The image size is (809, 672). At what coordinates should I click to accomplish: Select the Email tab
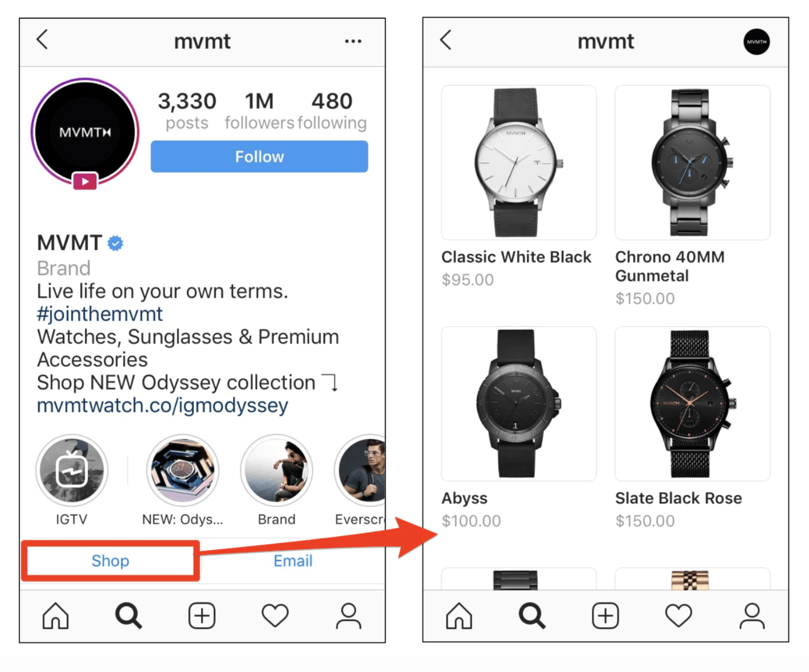(293, 561)
